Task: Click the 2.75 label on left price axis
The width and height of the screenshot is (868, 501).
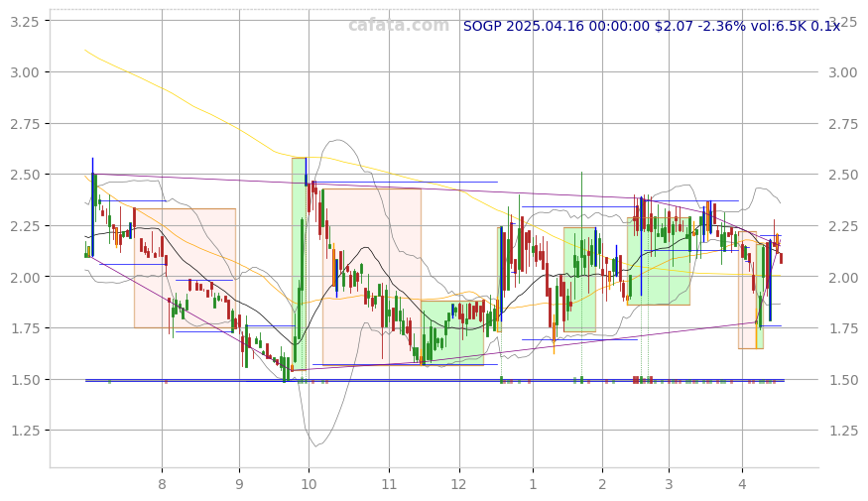Action: click(25, 124)
